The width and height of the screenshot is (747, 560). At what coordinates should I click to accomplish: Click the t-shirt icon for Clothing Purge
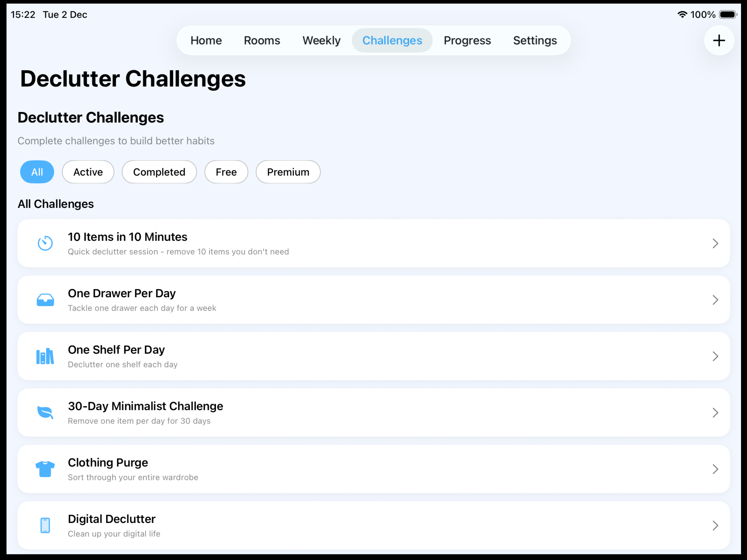tap(45, 469)
